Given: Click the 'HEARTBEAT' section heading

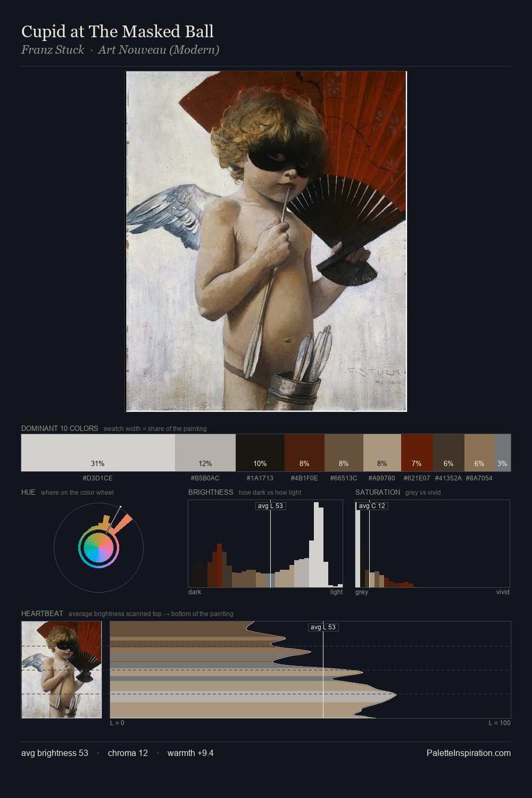Looking at the screenshot, I should click(x=42, y=613).
